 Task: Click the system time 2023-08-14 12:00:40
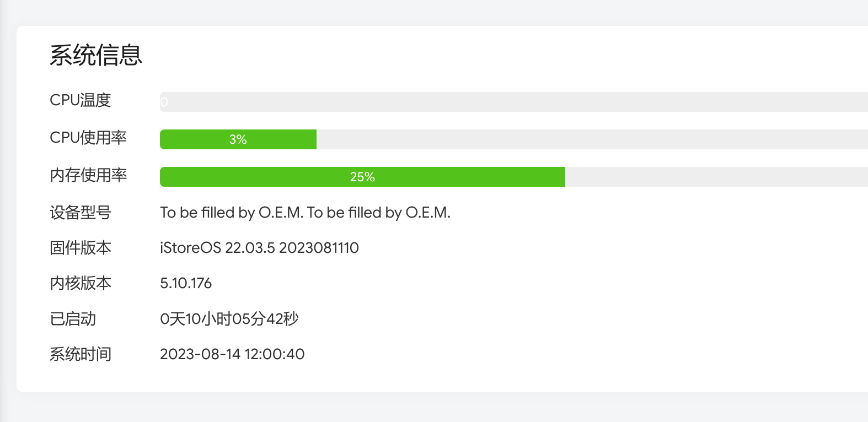(x=232, y=354)
